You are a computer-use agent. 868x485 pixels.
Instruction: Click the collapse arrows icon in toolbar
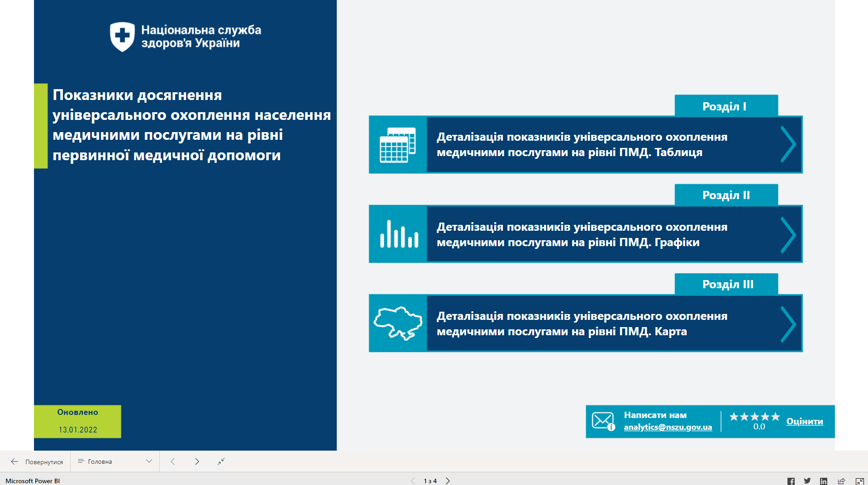tap(221, 461)
